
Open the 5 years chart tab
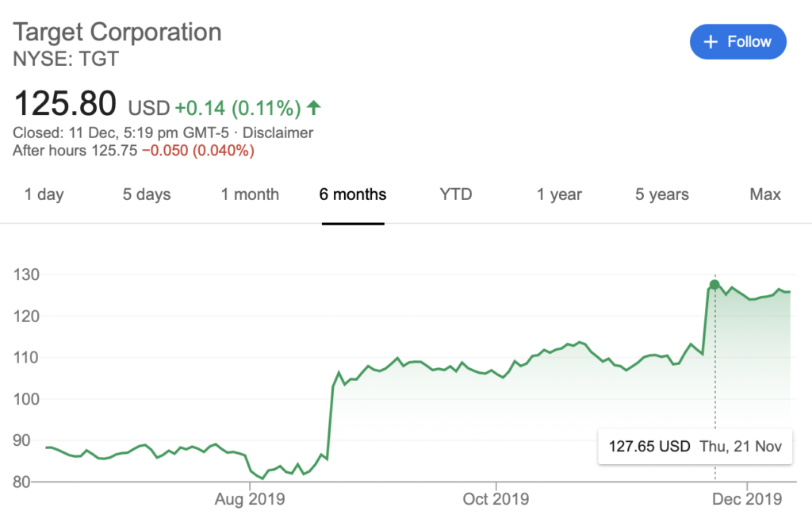[662, 194]
